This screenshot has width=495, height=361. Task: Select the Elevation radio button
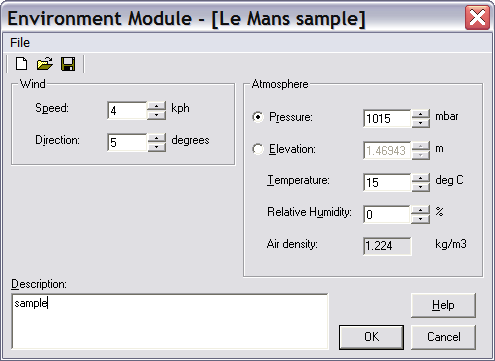point(258,149)
